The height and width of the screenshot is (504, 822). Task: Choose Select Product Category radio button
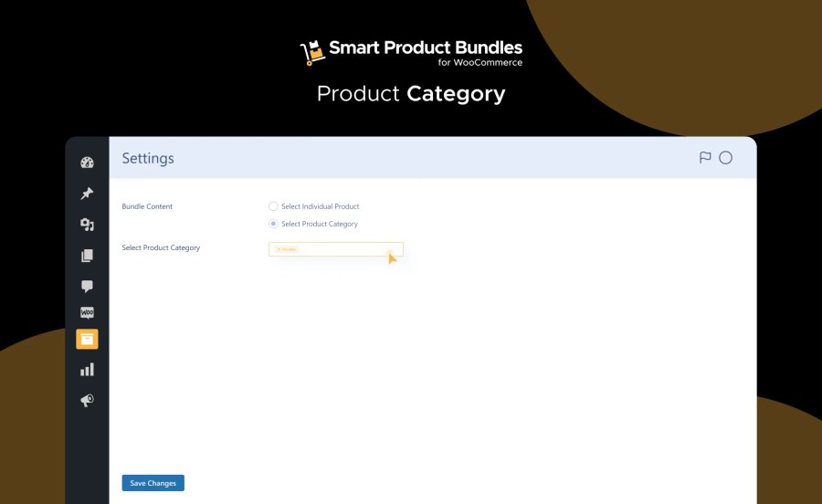tap(273, 224)
